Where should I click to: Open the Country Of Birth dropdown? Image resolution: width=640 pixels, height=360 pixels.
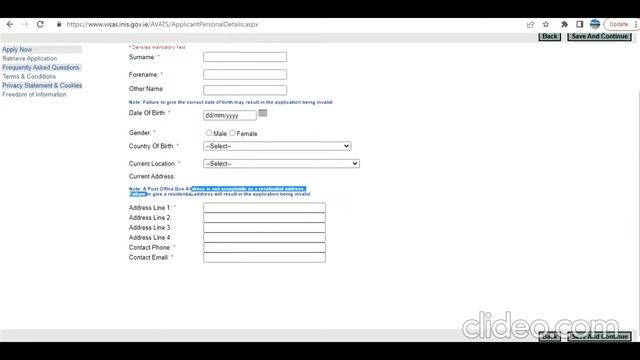[277, 146]
